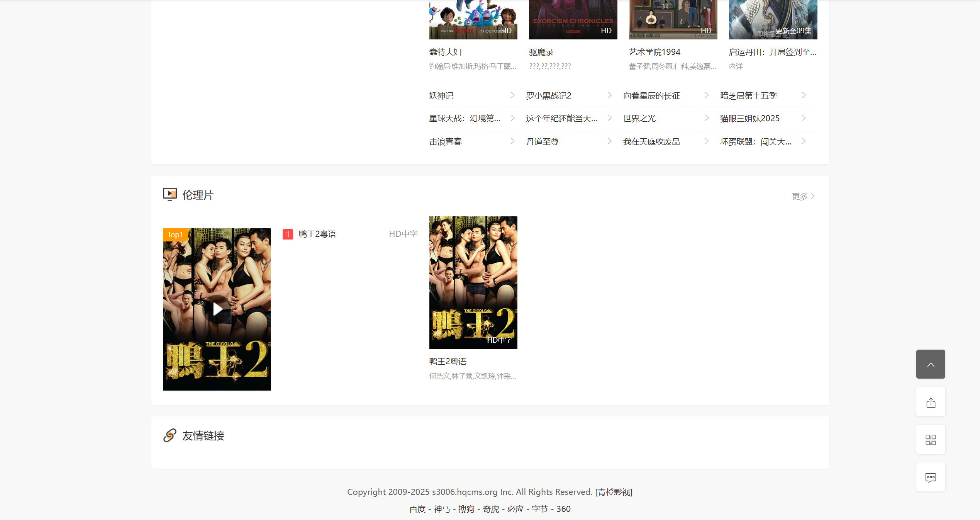Click the share icon button
Viewport: 980px width, 520px height.
point(931,402)
